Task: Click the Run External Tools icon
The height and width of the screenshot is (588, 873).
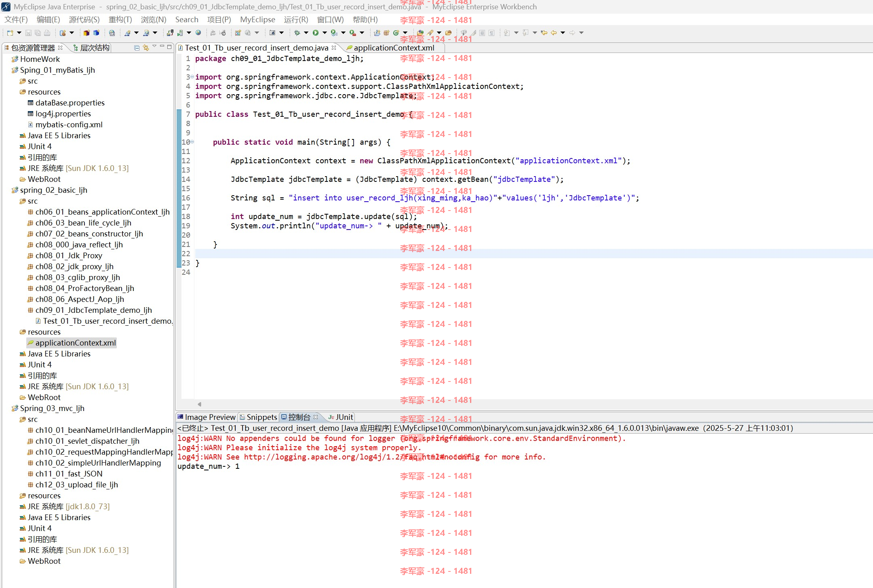Action: point(353,33)
